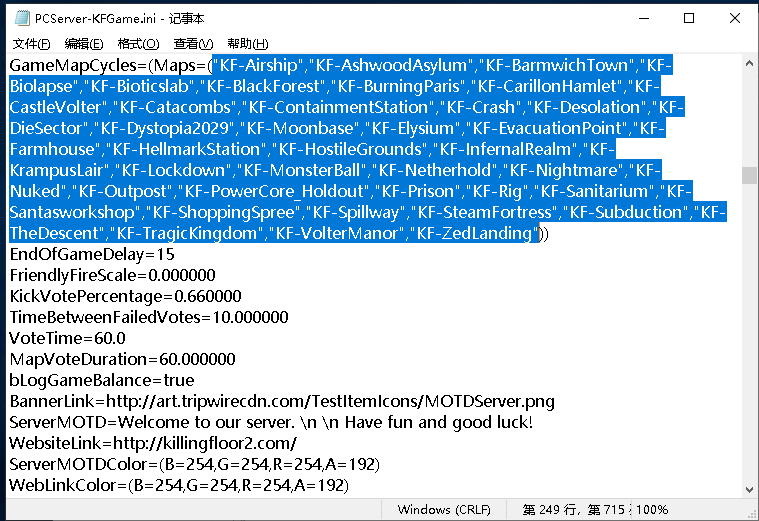The image size is (759, 521).
Task: Click the KickVotePercentage=0.660000 line
Action: tap(125, 296)
